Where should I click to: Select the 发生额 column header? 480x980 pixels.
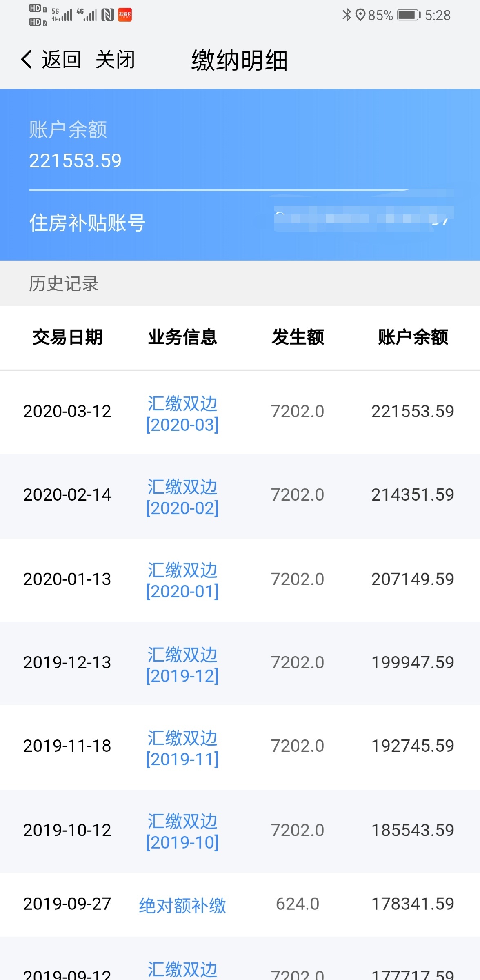click(298, 337)
